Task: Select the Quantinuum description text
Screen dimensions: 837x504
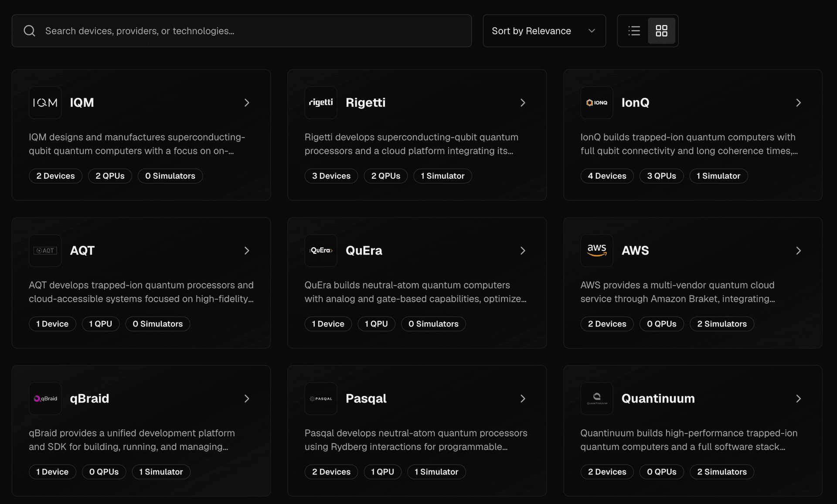Action: coord(689,440)
